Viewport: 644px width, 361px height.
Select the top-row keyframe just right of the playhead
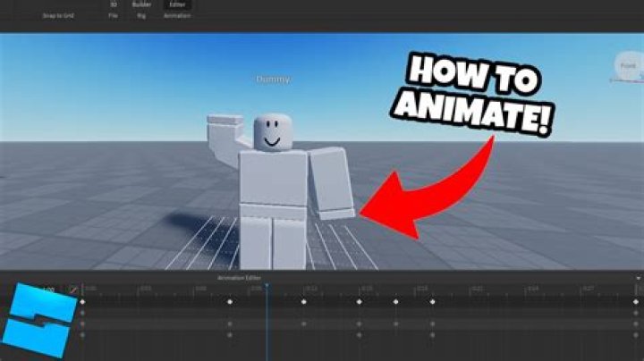pos(303,302)
